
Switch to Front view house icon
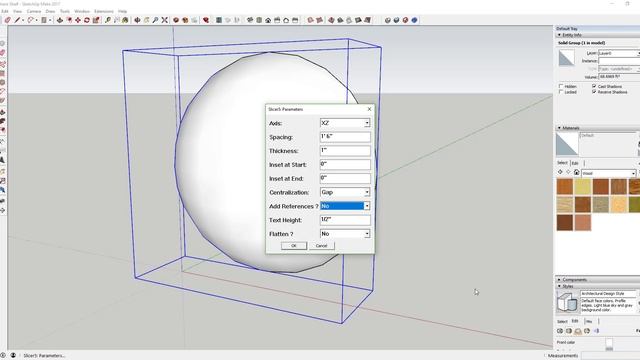pyautogui.click(x=268, y=20)
